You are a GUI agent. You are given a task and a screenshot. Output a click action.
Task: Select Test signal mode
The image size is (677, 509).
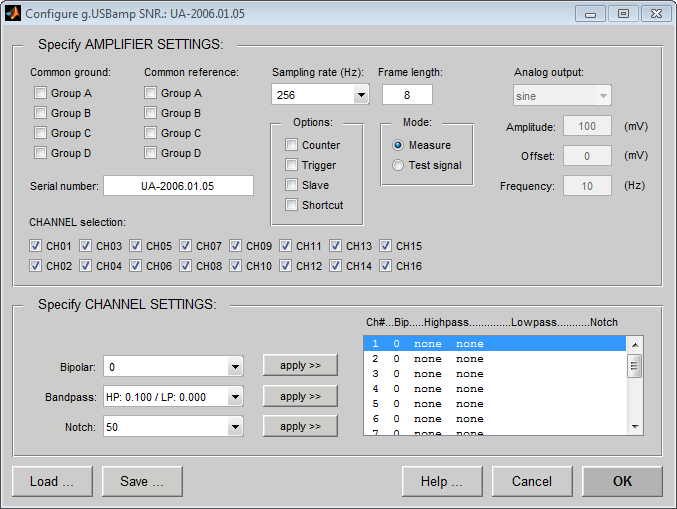coord(398,165)
